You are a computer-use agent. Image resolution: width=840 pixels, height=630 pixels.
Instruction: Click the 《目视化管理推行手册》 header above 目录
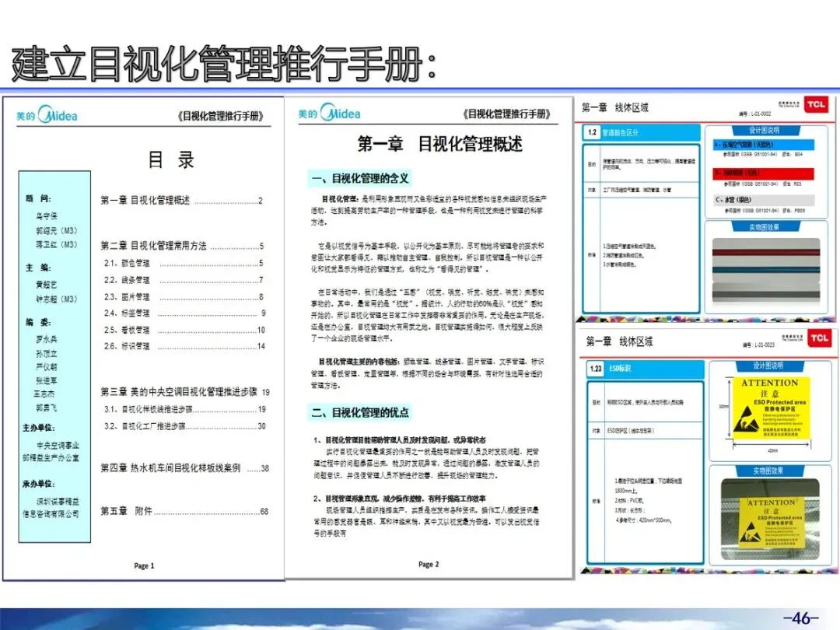[x=221, y=116]
